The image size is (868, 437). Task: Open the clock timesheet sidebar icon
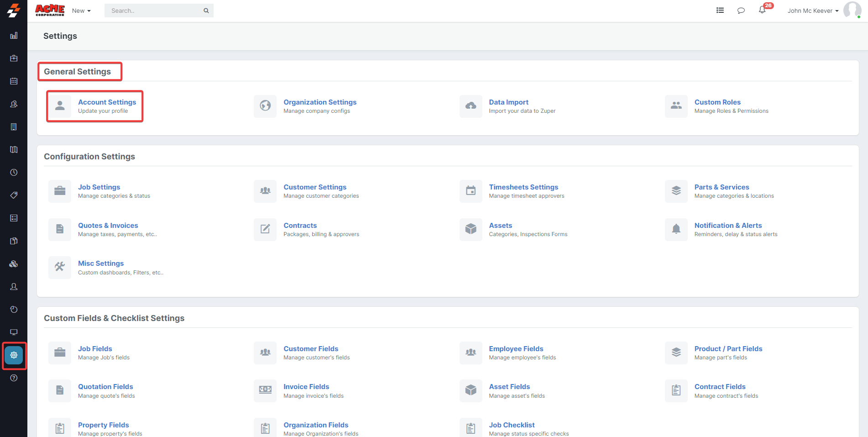(14, 173)
